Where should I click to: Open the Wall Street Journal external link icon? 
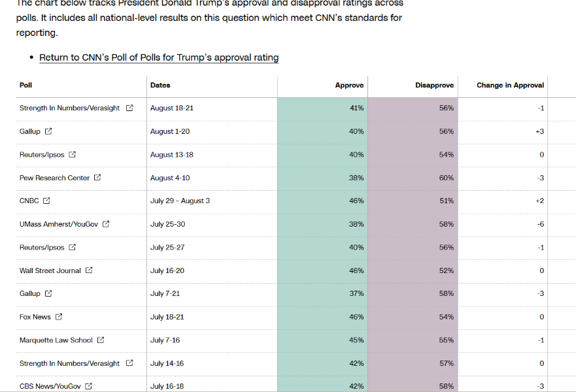tap(89, 270)
